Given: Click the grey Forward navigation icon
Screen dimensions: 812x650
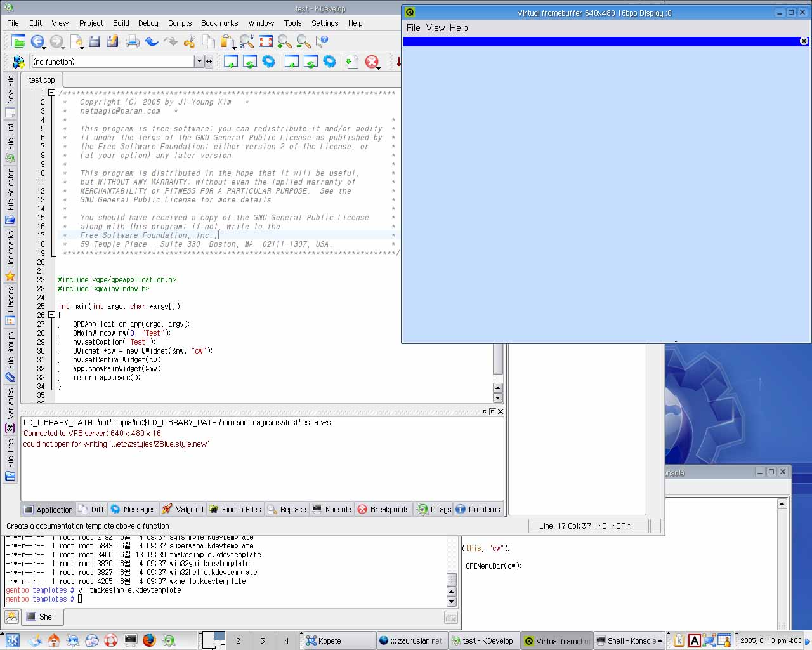Looking at the screenshot, I should coord(56,41).
